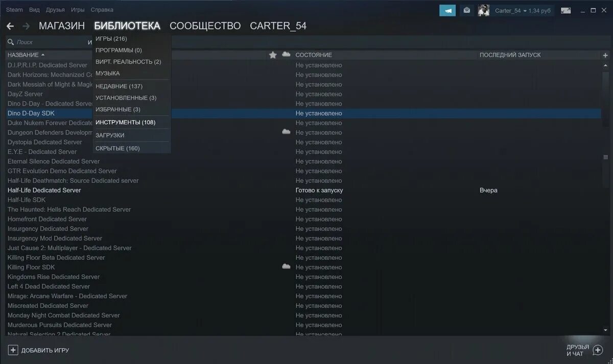Viewport: 613px width, 364px height.
Task: Sort by the favorites star column
Action: point(273,55)
